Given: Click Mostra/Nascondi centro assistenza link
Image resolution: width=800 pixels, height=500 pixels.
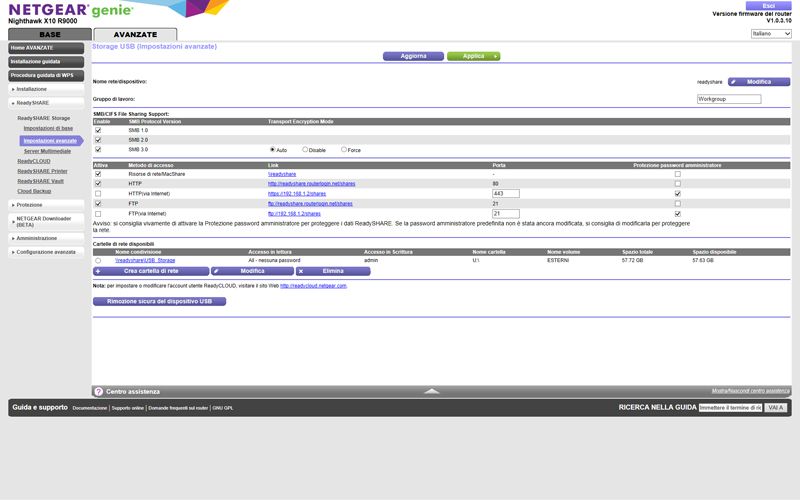Looking at the screenshot, I should pyautogui.click(x=751, y=391).
